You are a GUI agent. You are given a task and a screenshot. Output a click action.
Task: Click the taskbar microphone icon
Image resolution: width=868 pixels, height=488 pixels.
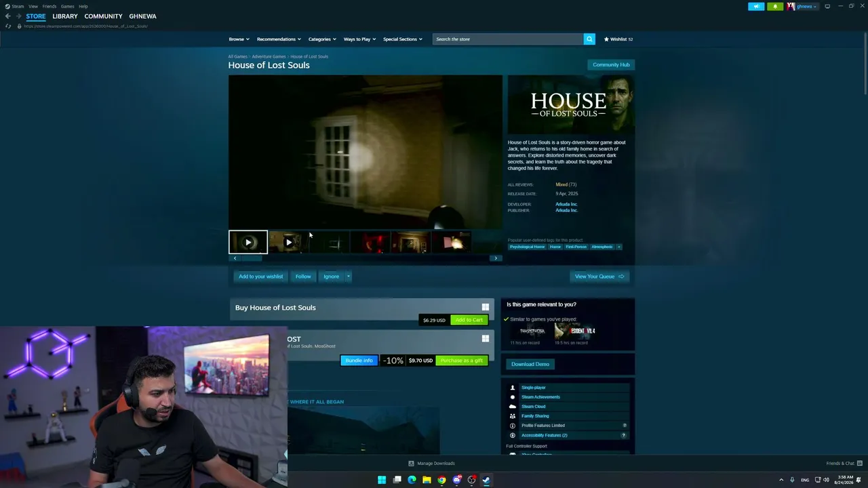pos(792,480)
